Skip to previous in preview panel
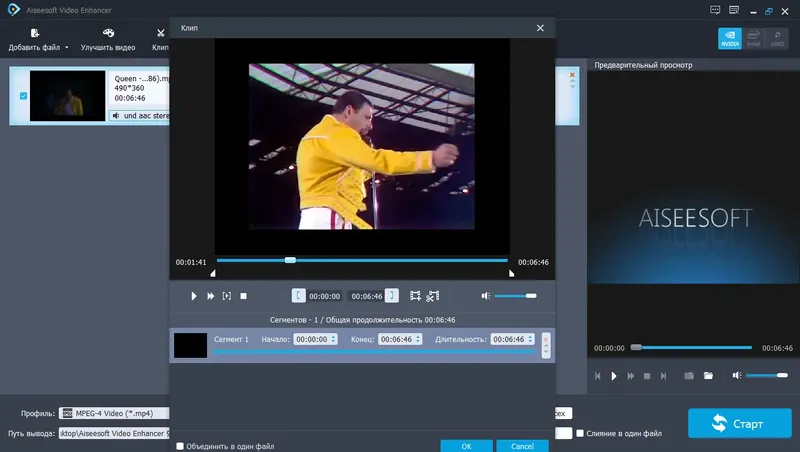The width and height of the screenshot is (800, 452). tap(597, 376)
